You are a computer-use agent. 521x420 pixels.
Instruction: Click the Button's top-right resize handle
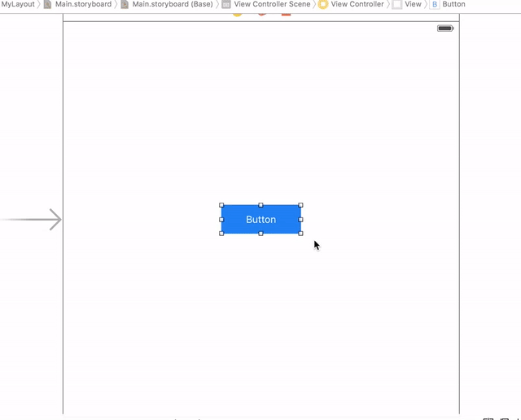(x=300, y=205)
